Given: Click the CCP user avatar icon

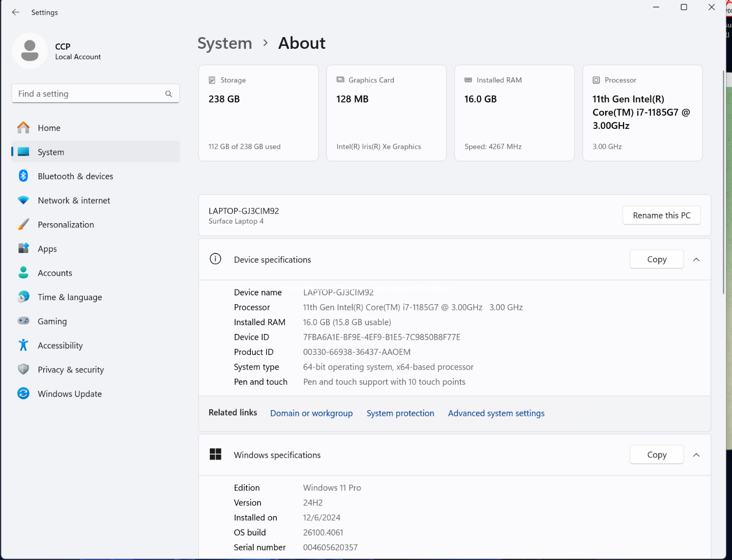Looking at the screenshot, I should (30, 51).
